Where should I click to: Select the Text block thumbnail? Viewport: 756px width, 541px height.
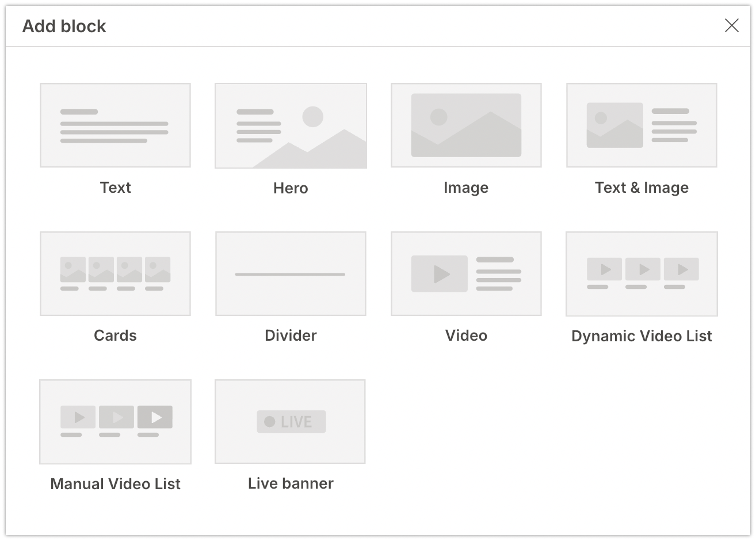115,125
